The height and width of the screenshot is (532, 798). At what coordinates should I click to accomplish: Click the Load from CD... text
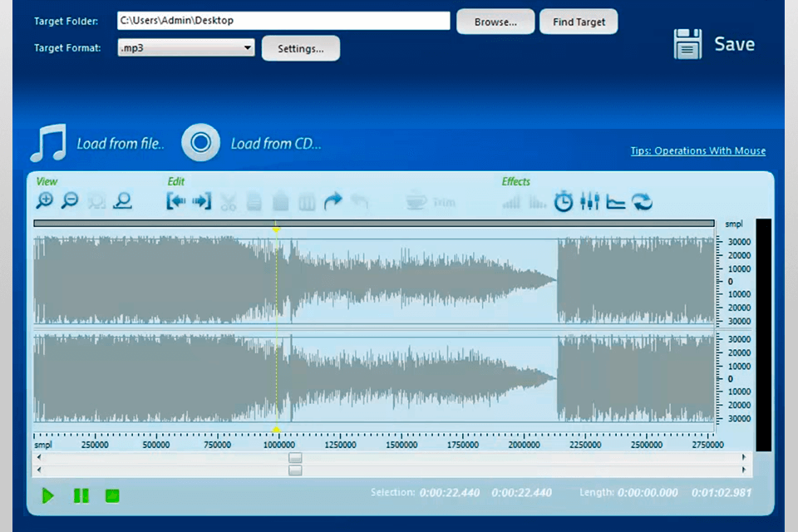tap(276, 144)
